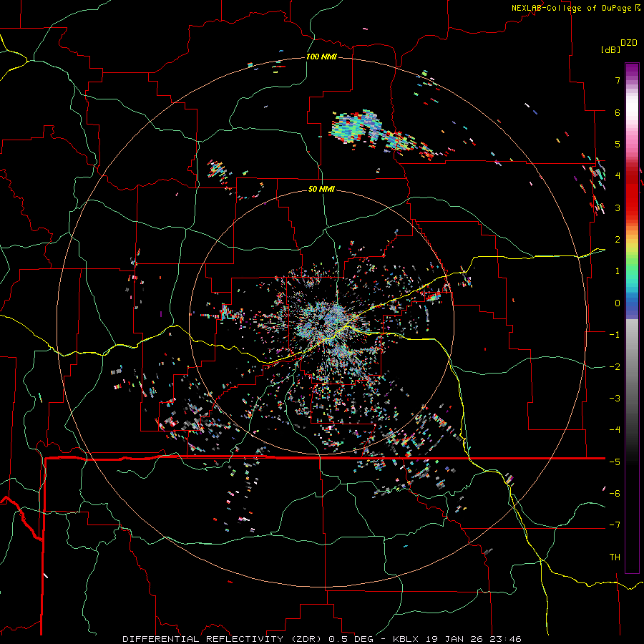The width and height of the screenshot is (644, 644).
Task: Click the NEXLAB-College of DuPage label
Action: pos(571,8)
